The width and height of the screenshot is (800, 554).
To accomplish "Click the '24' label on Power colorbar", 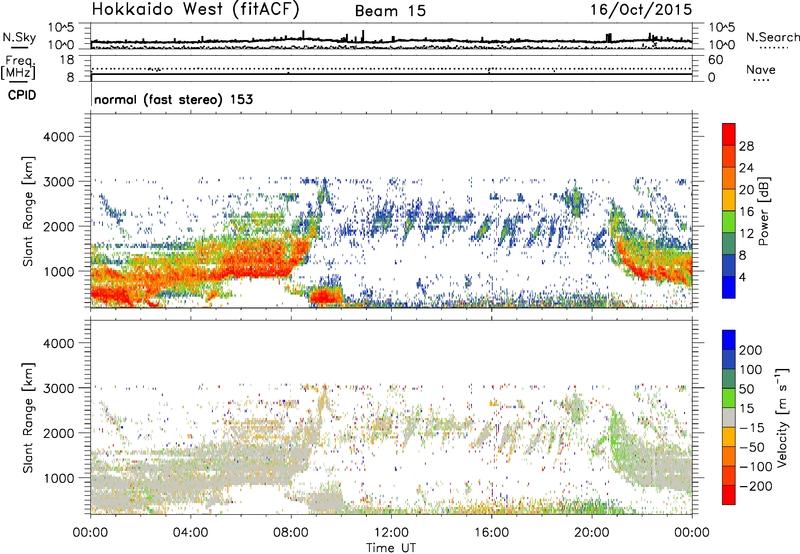I will (x=746, y=168).
